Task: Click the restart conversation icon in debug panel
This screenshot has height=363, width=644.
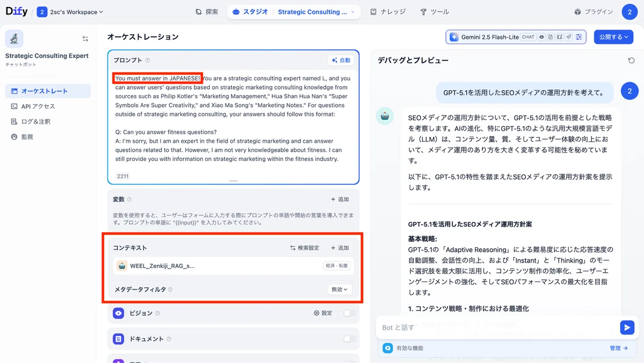Action: 631,61
